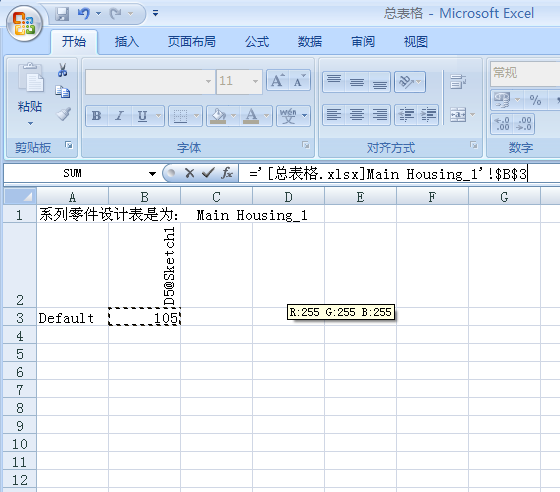Image resolution: width=560 pixels, height=492 pixels.
Task: Click the Increase Font Size icon
Action: 278,80
